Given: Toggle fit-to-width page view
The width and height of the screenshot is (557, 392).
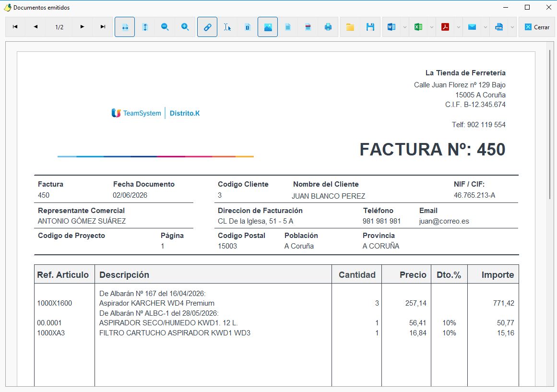Looking at the screenshot, I should click(x=125, y=27).
